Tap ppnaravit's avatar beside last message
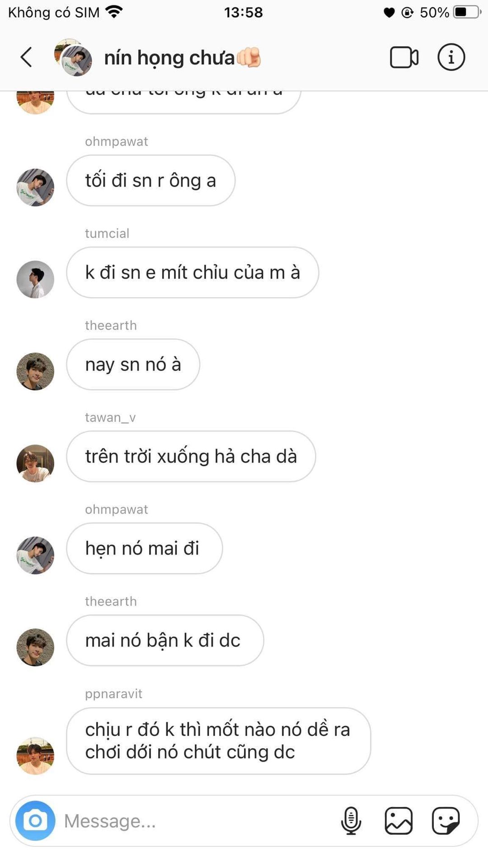 pyautogui.click(x=35, y=756)
